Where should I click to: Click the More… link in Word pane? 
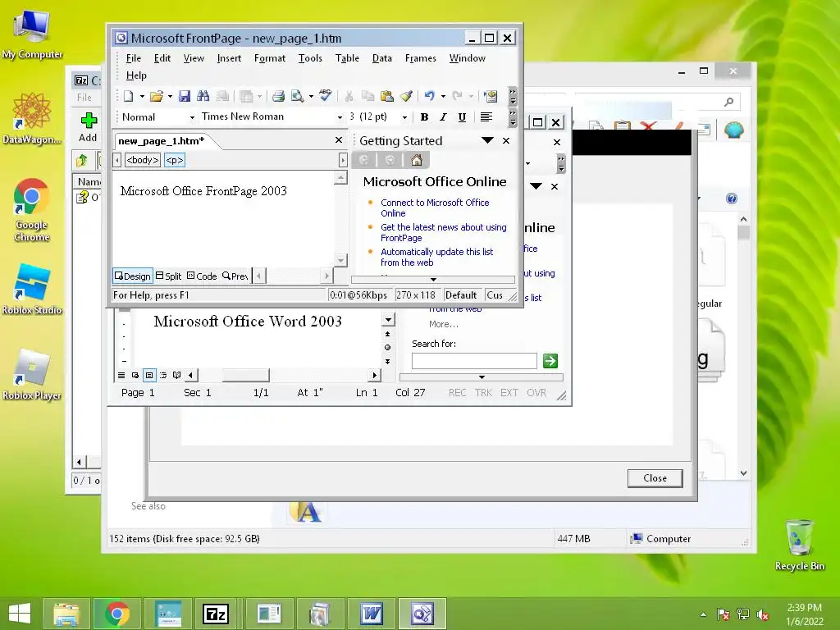point(443,324)
